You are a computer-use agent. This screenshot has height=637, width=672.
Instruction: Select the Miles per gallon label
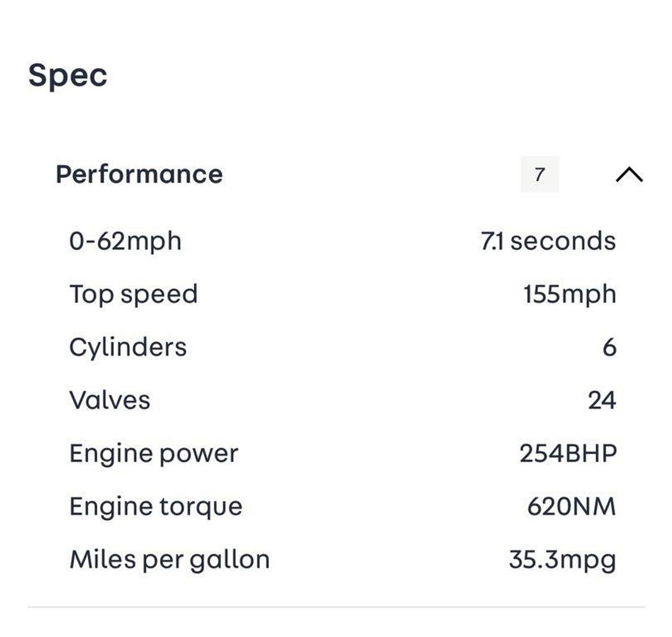tap(169, 559)
